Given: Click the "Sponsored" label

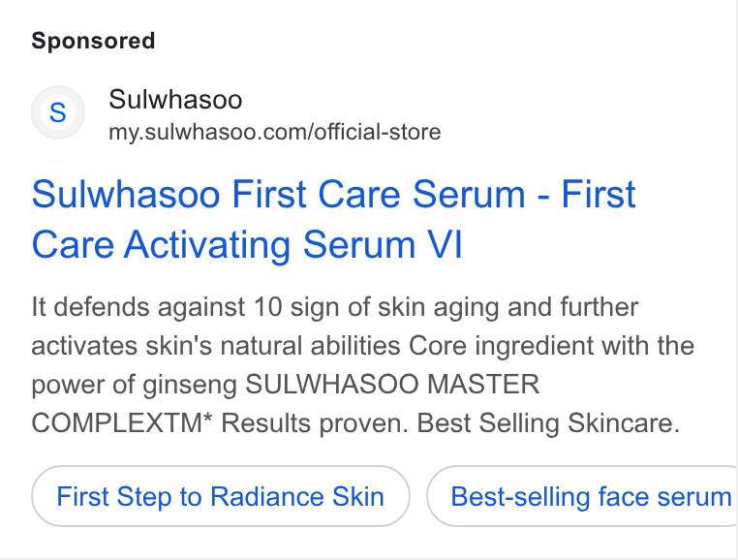Looking at the screenshot, I should point(93,41).
